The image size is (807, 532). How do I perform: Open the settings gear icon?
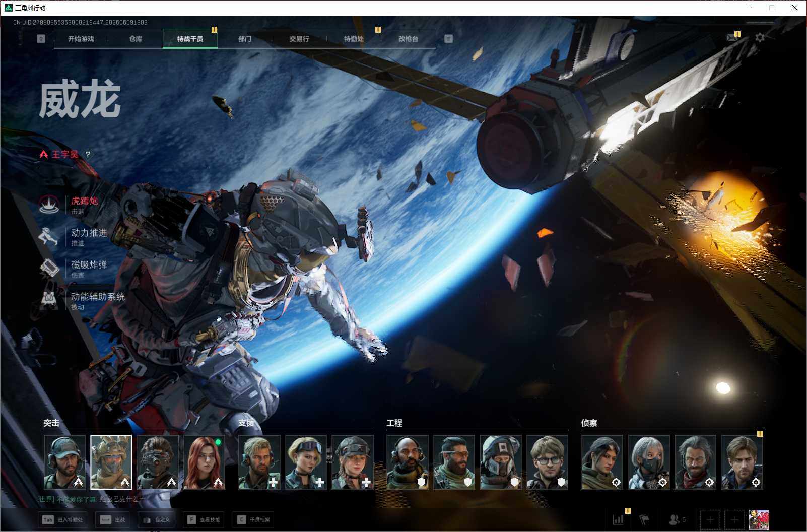(760, 38)
